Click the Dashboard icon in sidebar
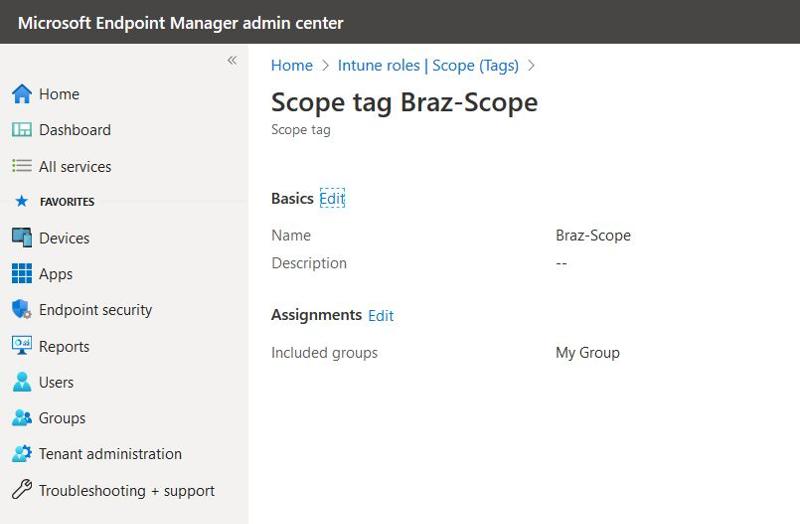Screen dimensions: 800x524 pos(22,130)
